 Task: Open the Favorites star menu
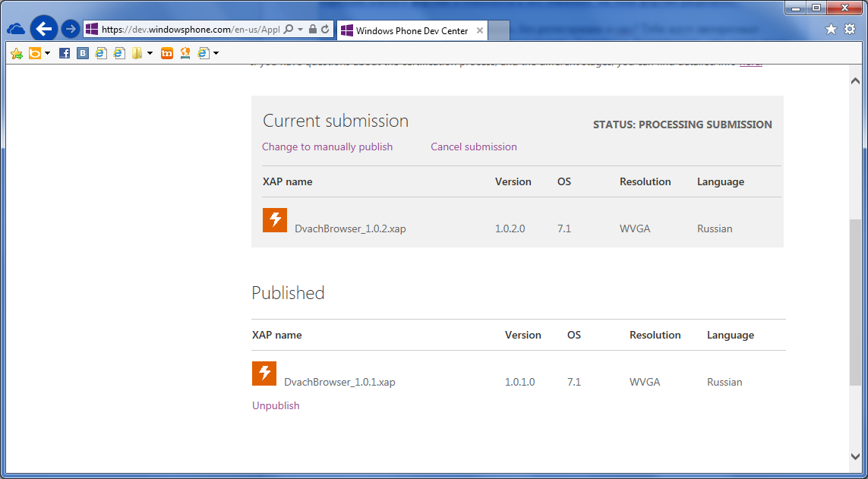click(831, 30)
